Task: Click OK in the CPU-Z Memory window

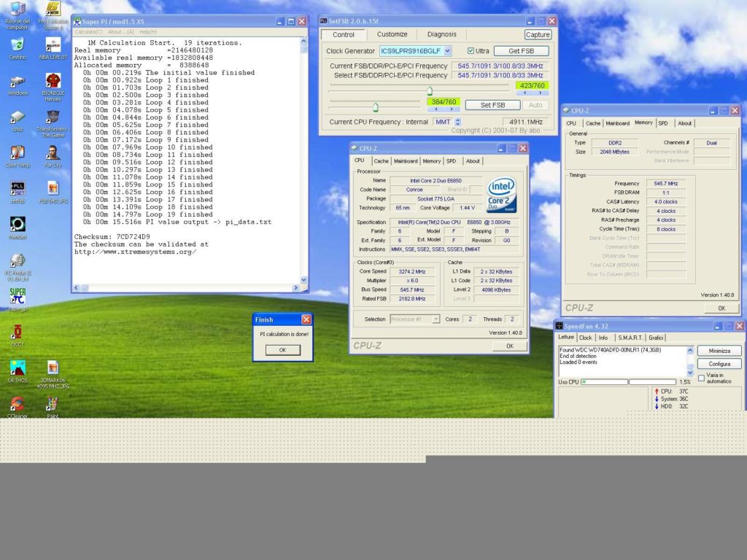Action: (721, 308)
